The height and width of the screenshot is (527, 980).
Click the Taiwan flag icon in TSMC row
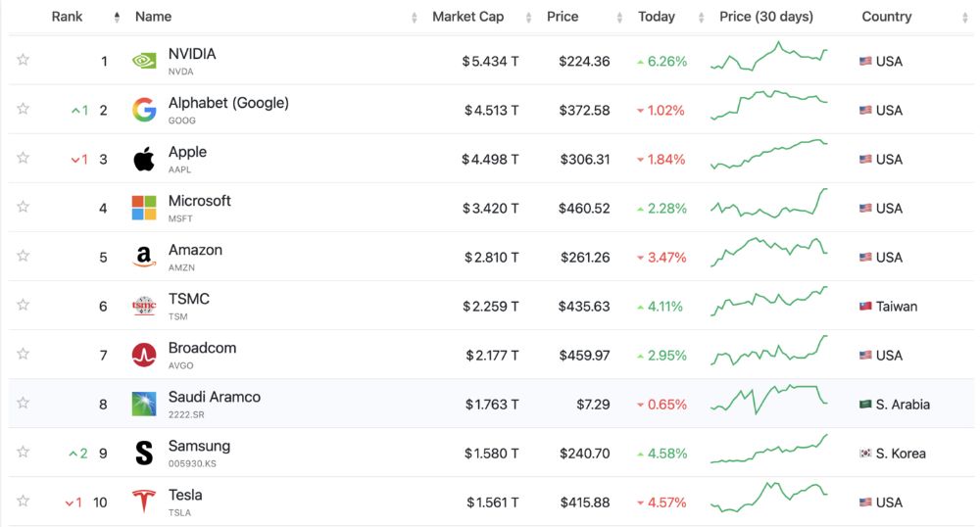[x=865, y=306]
